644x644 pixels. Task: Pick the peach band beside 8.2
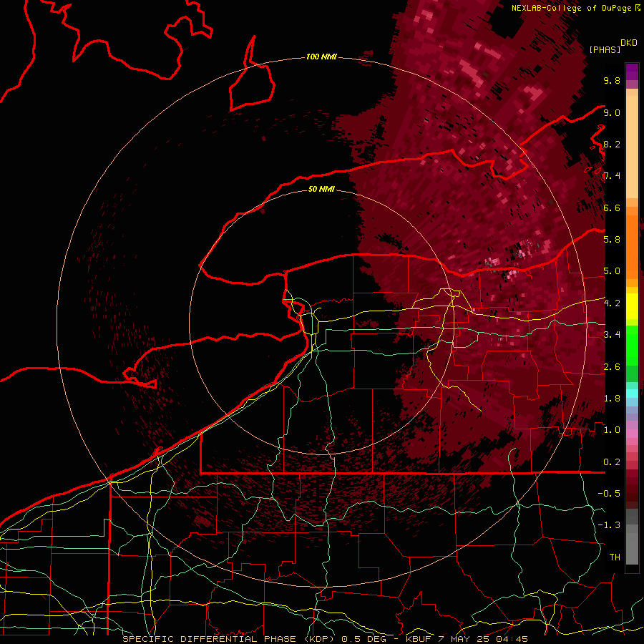tap(632, 147)
